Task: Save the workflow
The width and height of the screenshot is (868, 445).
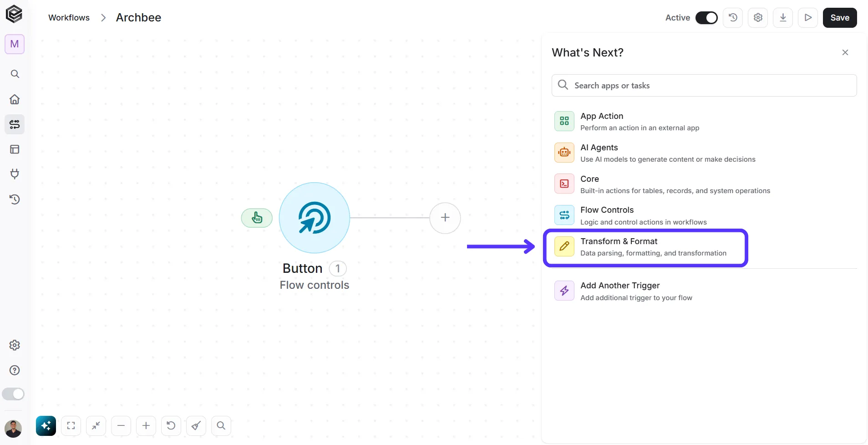Action: coord(840,18)
